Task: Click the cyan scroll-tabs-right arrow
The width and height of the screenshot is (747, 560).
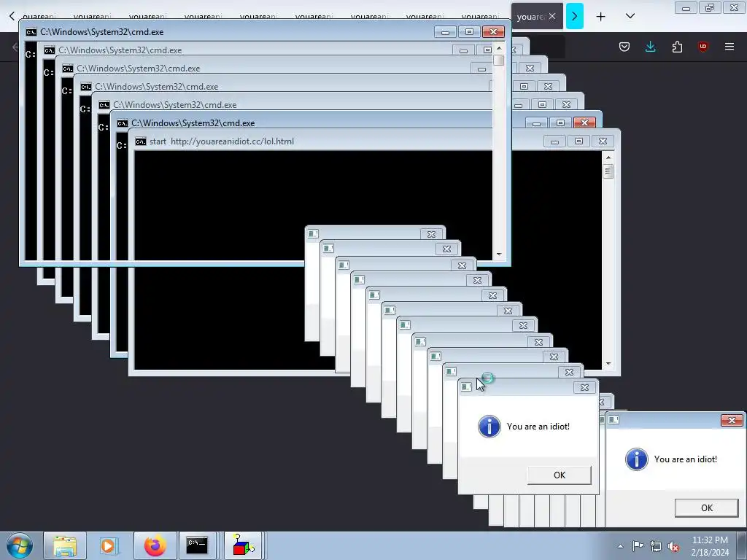Action: coord(575,16)
